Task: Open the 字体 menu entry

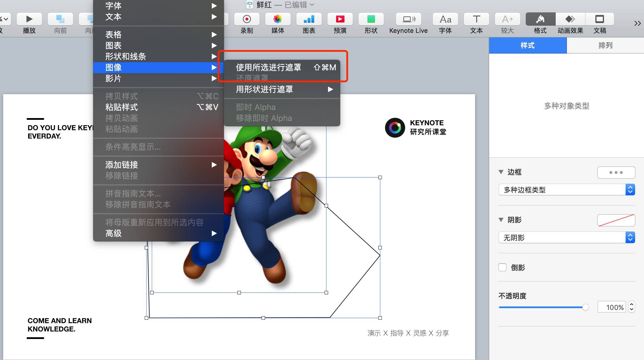Action: (x=159, y=5)
